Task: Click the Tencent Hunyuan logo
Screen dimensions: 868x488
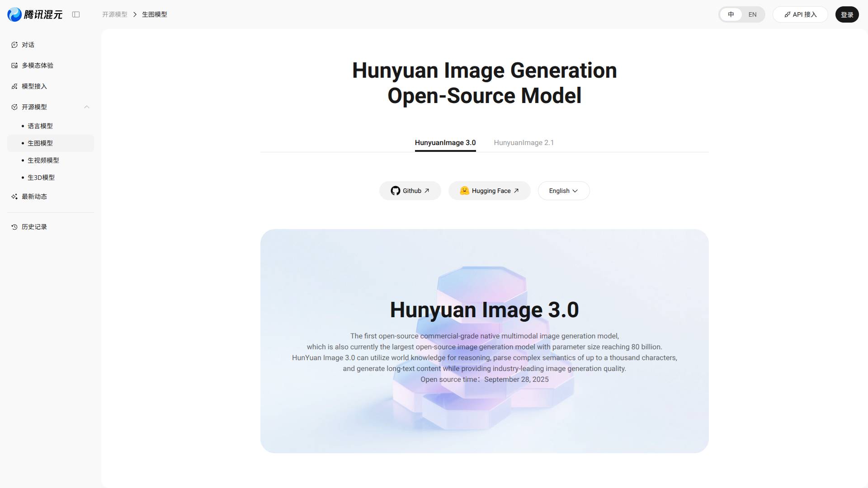Action: click(x=34, y=14)
